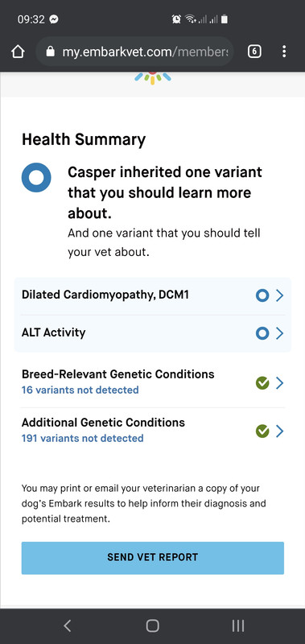Open Android recent apps button
Viewport: 305px width, 644px height.
coord(237,625)
